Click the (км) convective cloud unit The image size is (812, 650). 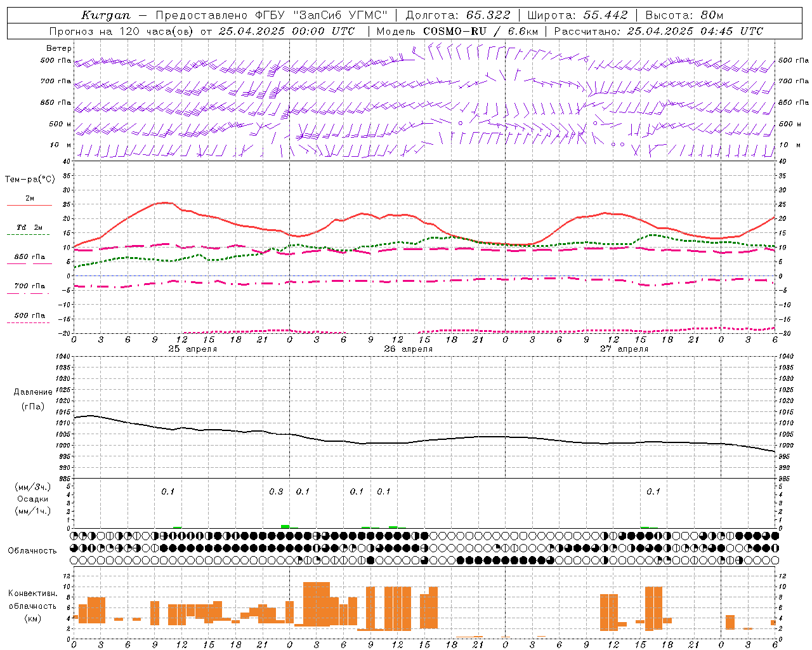coord(32,618)
